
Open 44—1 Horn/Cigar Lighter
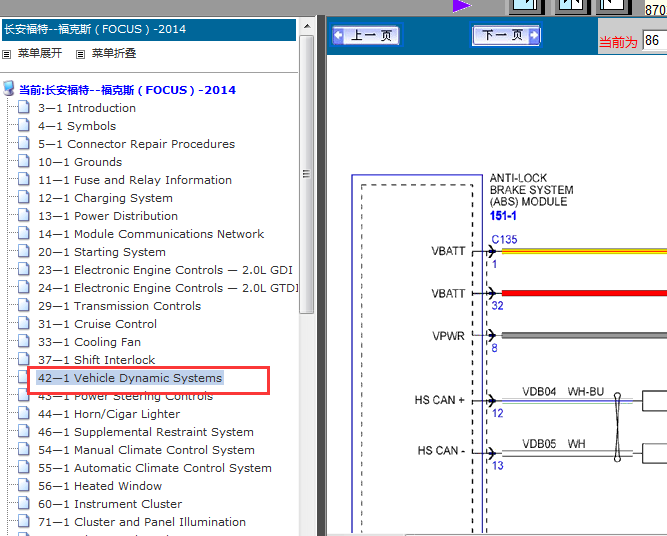pos(109,414)
